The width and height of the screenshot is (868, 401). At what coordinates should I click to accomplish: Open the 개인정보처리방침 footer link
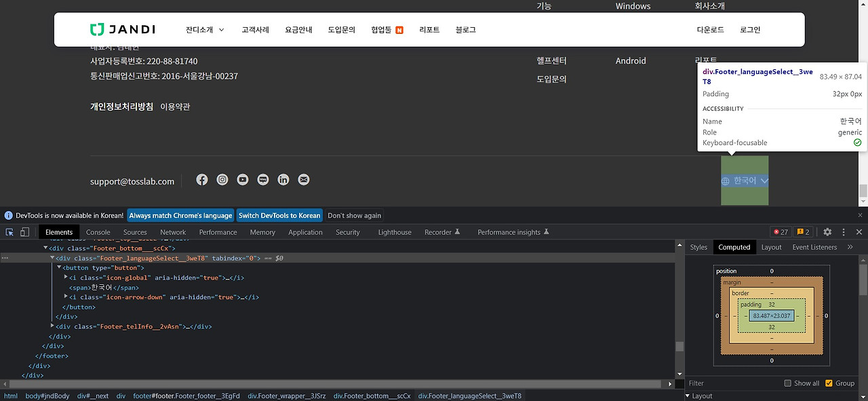pos(121,107)
